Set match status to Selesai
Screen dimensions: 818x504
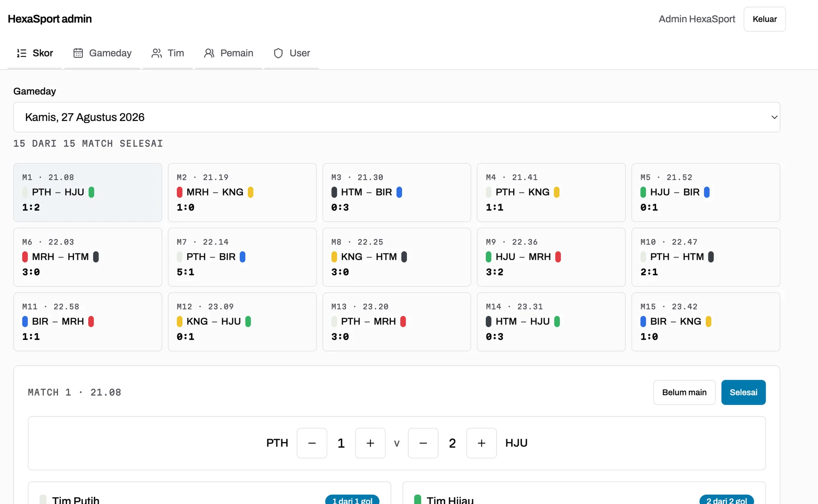pyautogui.click(x=744, y=392)
